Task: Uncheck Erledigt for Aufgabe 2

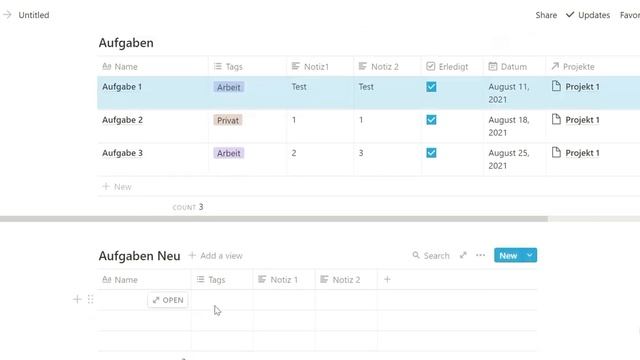Action: tap(431, 120)
